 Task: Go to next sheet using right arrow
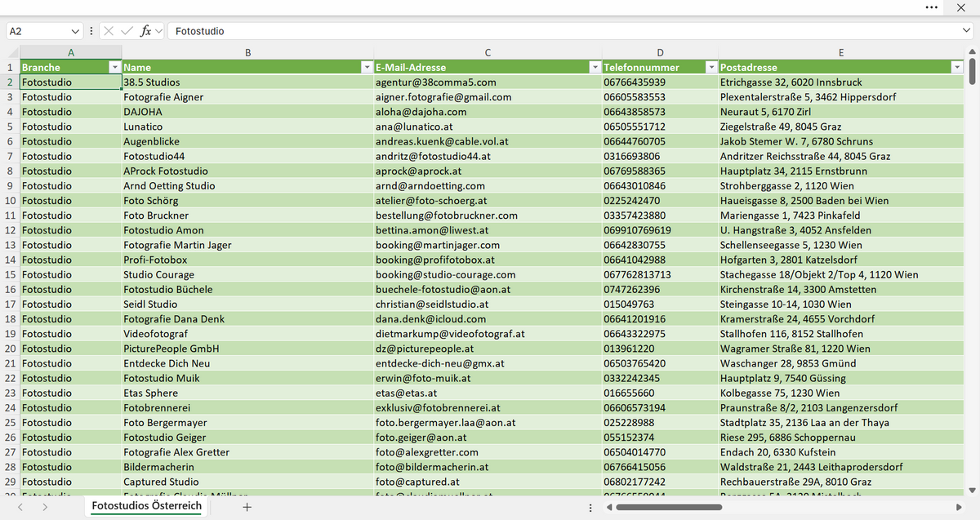[x=45, y=507]
